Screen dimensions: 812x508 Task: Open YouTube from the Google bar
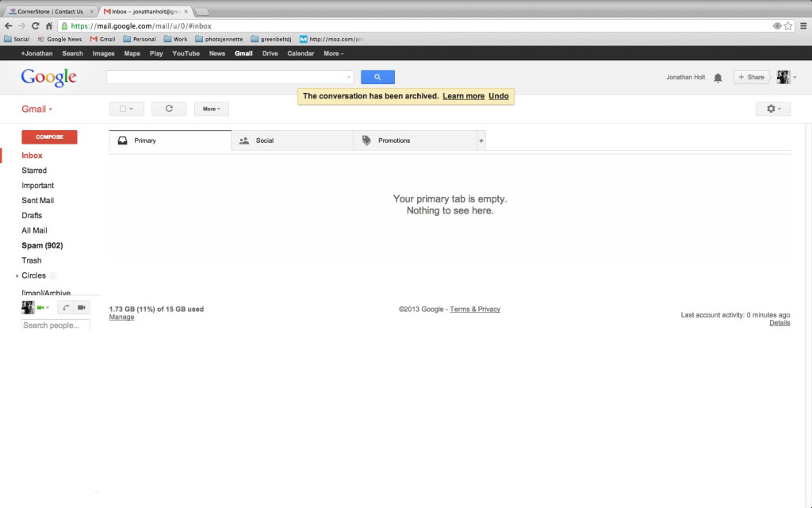point(186,53)
